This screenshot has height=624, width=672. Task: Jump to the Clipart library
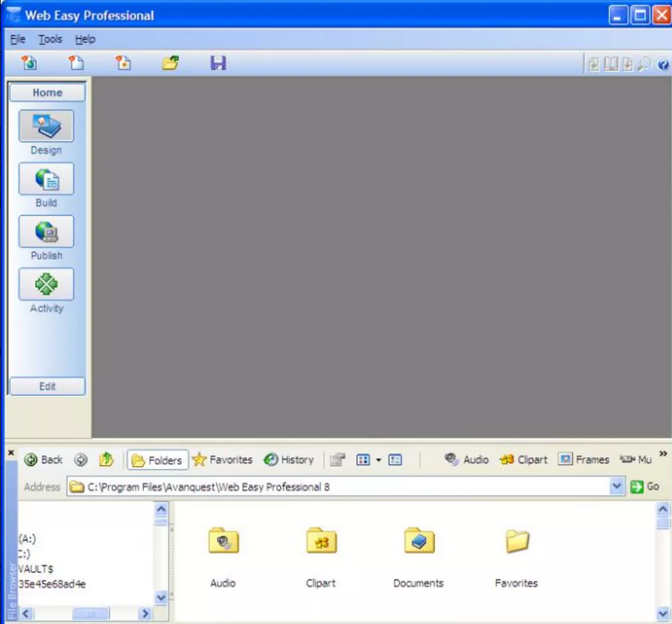pyautogui.click(x=524, y=460)
